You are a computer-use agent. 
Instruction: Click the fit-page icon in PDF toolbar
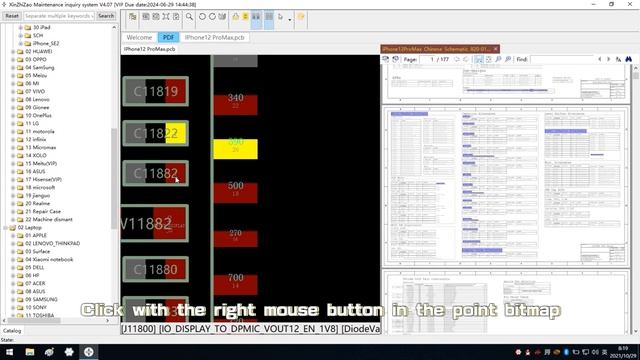point(489,59)
